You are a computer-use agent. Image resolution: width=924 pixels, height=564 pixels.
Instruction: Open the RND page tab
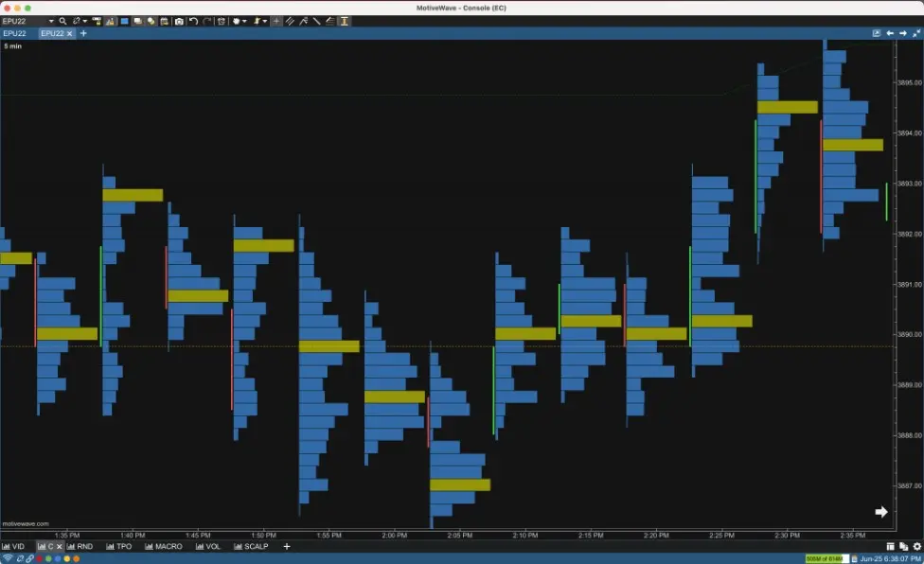click(80, 546)
